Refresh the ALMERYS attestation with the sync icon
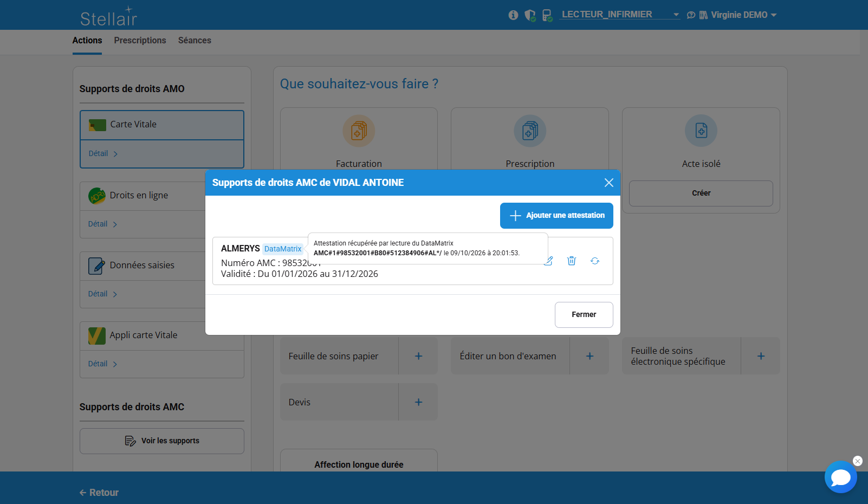 (595, 261)
